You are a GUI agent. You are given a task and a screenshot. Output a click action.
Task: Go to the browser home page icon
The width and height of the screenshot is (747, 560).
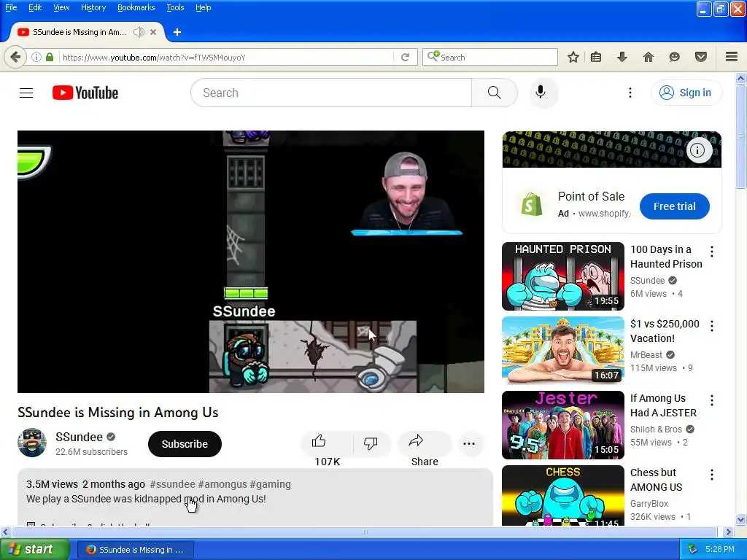tap(648, 57)
